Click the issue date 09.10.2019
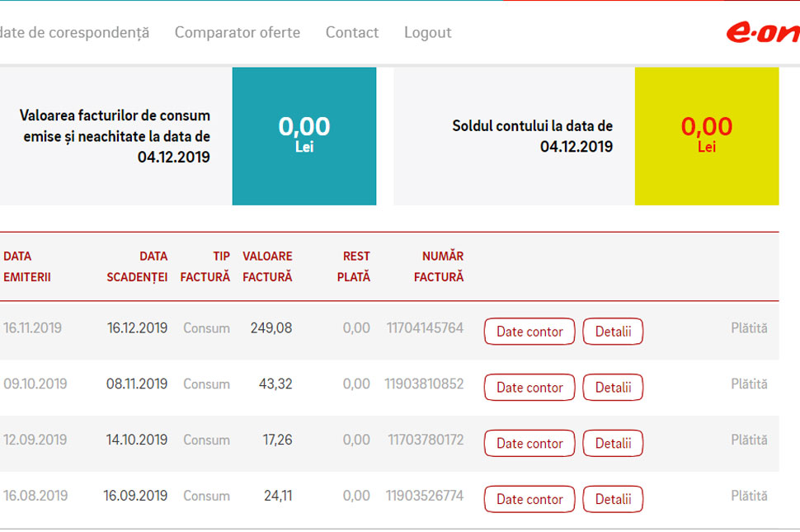 [x=35, y=384]
